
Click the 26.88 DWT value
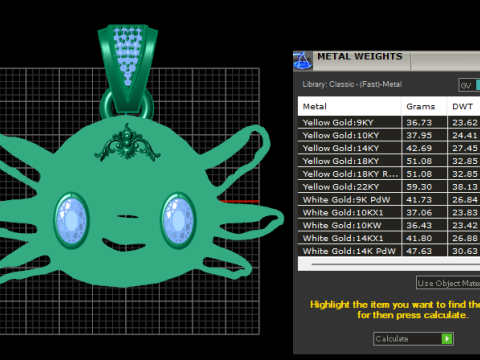465,238
